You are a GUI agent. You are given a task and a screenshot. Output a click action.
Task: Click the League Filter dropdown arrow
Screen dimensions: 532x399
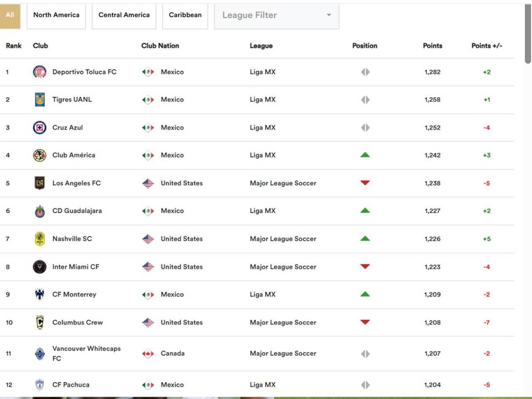(x=329, y=15)
